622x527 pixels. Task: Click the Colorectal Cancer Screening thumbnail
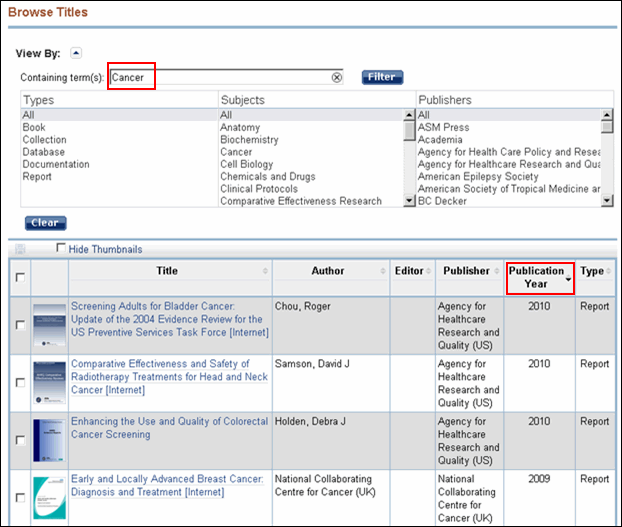[50, 440]
